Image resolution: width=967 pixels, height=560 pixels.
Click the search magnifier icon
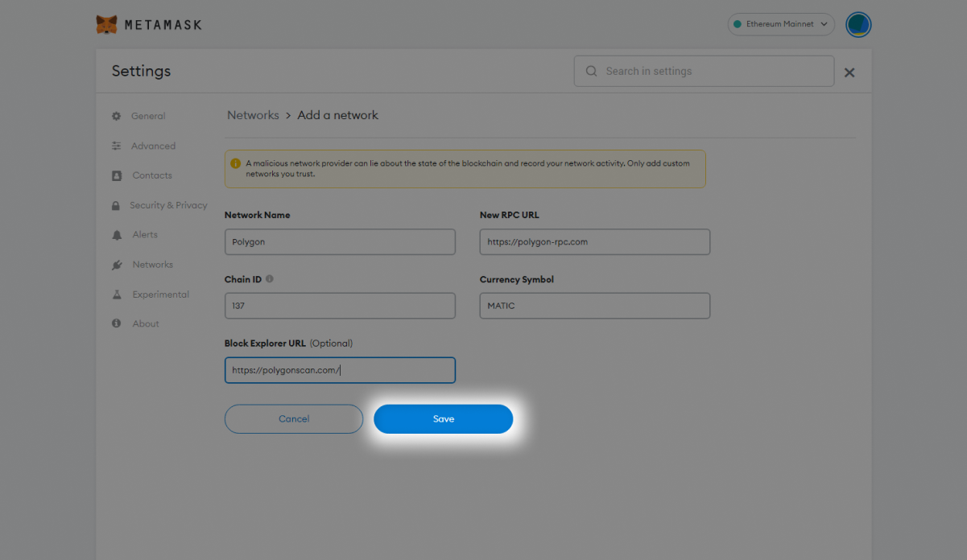click(592, 71)
